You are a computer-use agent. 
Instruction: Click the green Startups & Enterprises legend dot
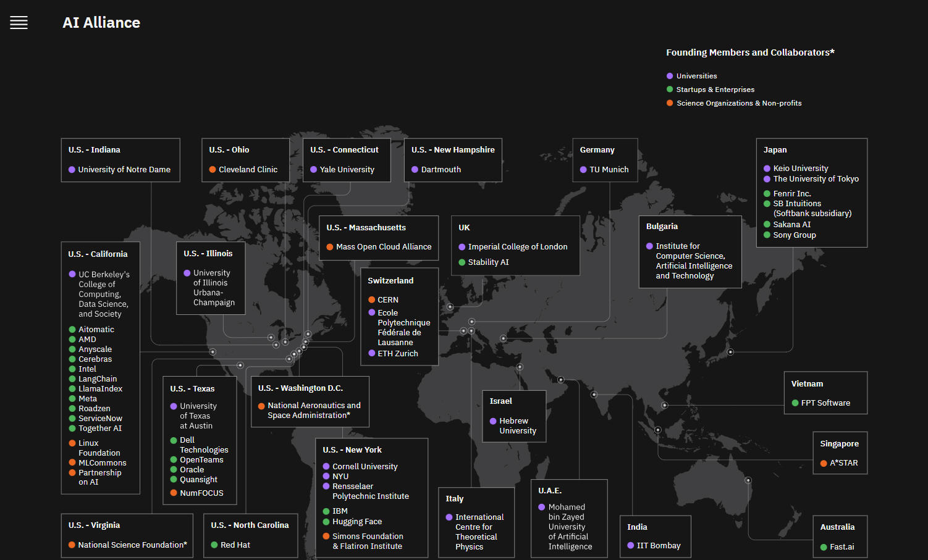[x=670, y=90]
